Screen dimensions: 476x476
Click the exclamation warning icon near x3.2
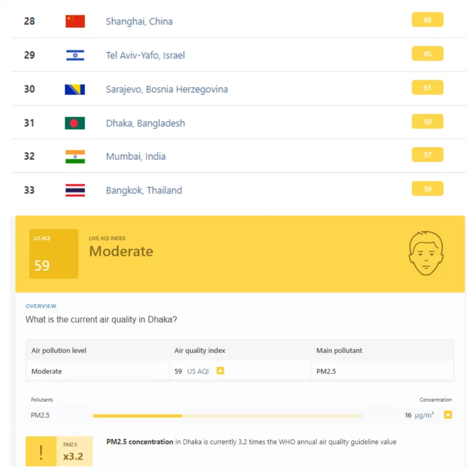point(41,451)
